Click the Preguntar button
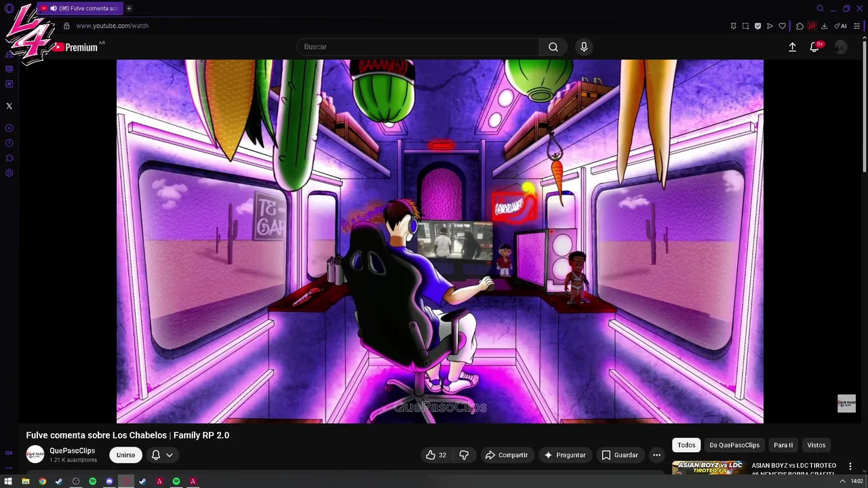 click(x=564, y=455)
